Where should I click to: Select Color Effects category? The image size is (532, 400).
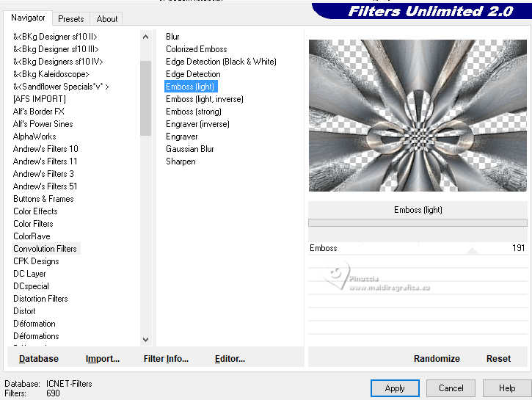(x=35, y=211)
